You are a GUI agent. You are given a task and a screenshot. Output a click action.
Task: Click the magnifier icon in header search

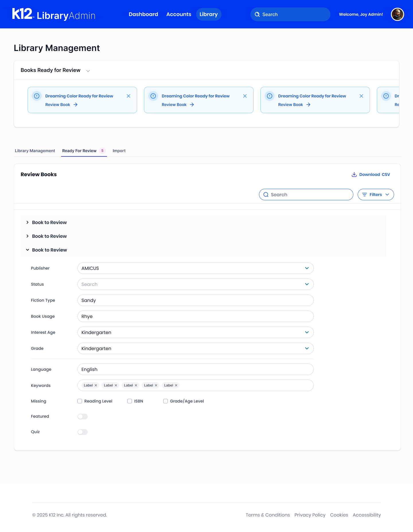point(257,14)
